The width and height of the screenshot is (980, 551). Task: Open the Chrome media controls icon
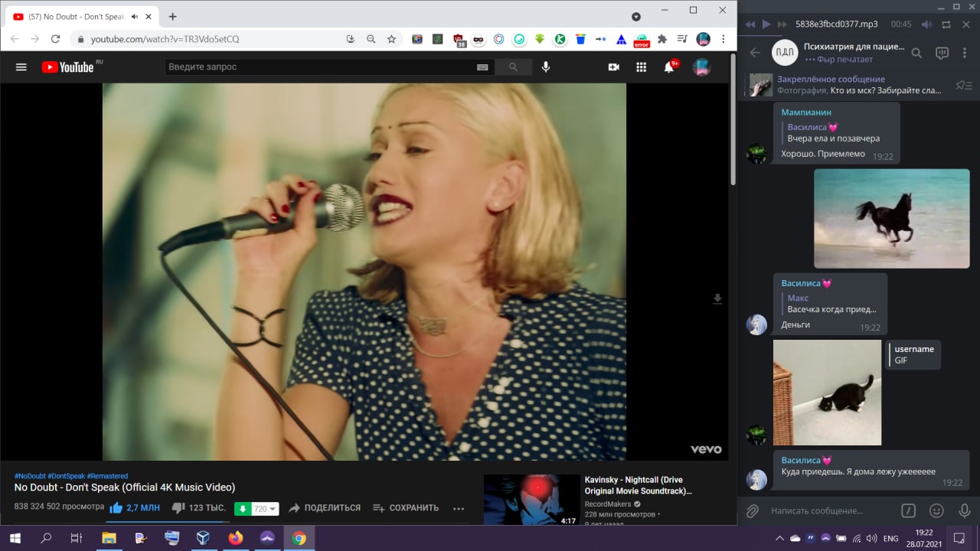(x=682, y=39)
